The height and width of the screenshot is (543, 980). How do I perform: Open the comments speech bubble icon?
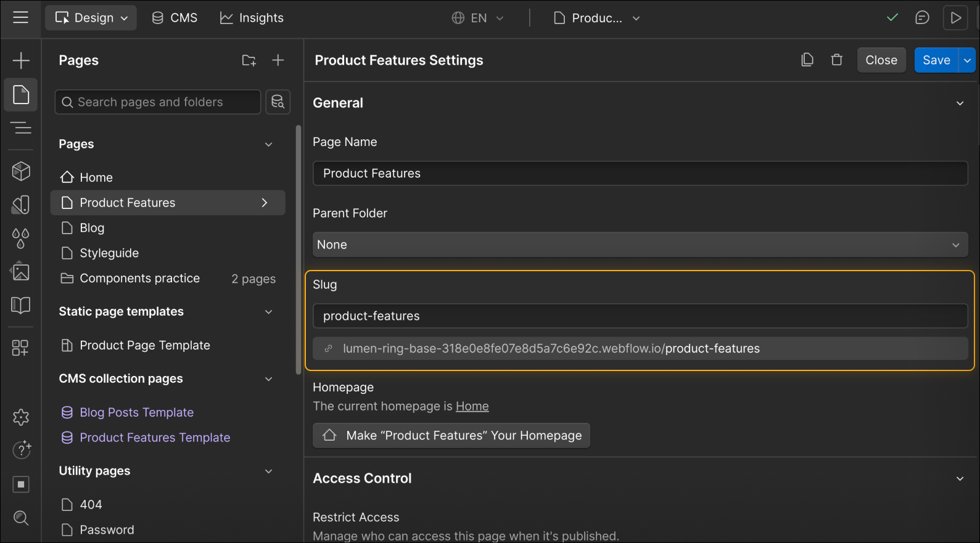tap(922, 18)
